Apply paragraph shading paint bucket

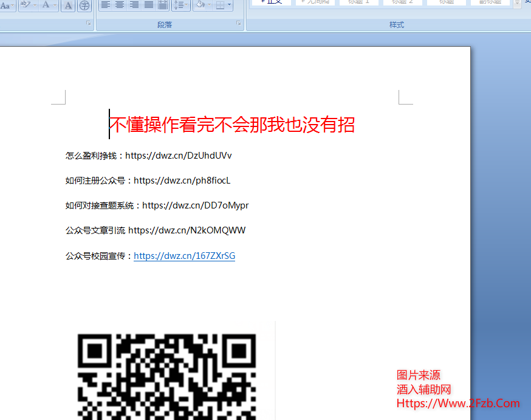[x=200, y=5]
